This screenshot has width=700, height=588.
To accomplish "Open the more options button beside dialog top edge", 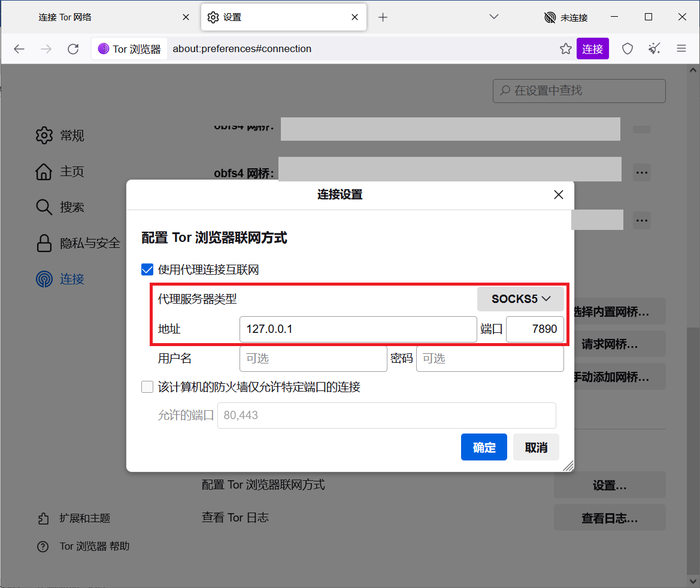I will point(641,220).
